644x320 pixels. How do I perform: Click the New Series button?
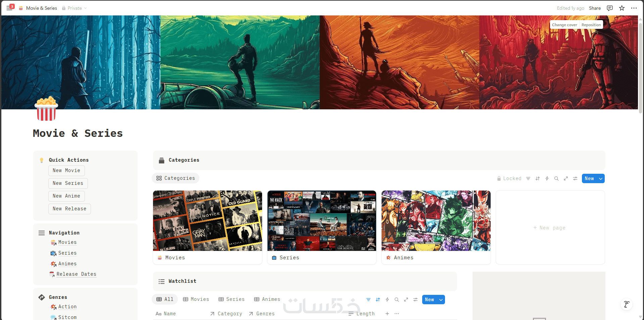[x=68, y=183]
